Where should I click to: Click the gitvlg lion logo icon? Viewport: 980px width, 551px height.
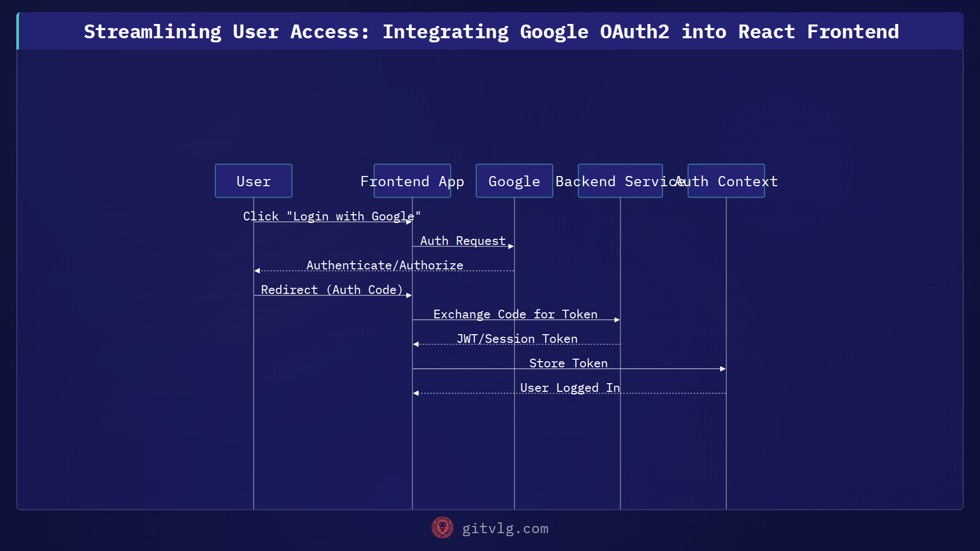click(x=443, y=528)
